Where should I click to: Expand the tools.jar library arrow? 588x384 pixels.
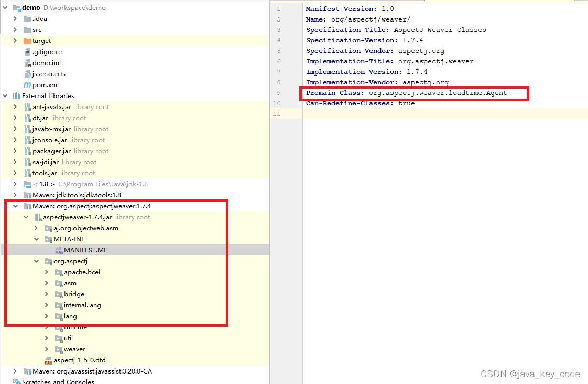tap(15, 173)
